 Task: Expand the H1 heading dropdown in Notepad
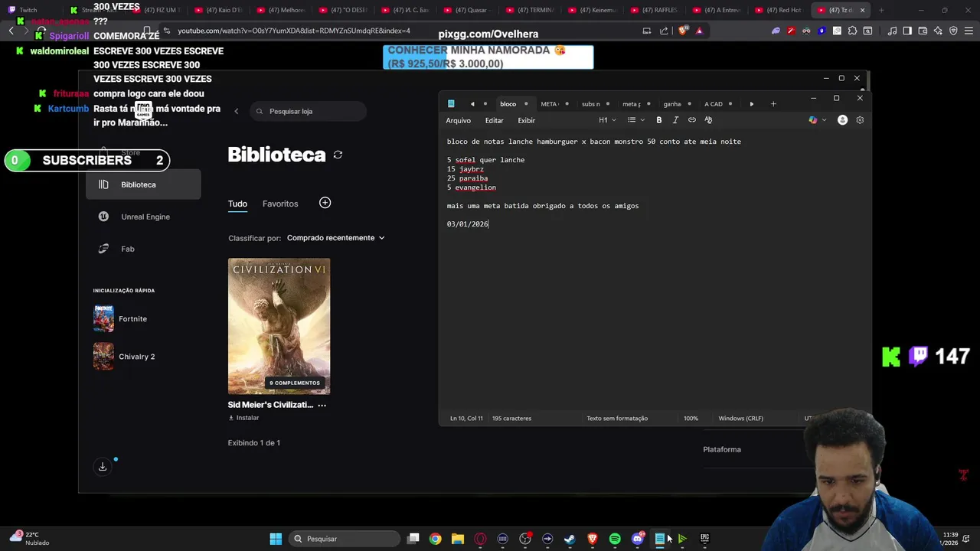point(607,120)
